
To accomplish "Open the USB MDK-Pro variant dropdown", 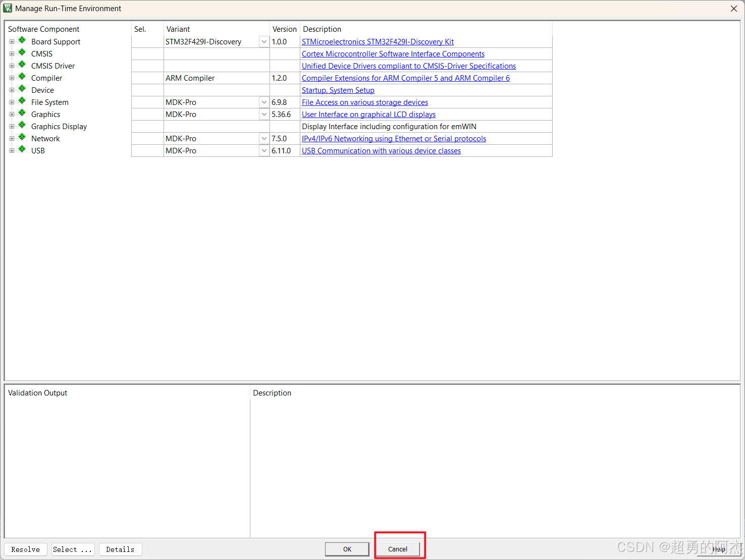I will (x=264, y=151).
